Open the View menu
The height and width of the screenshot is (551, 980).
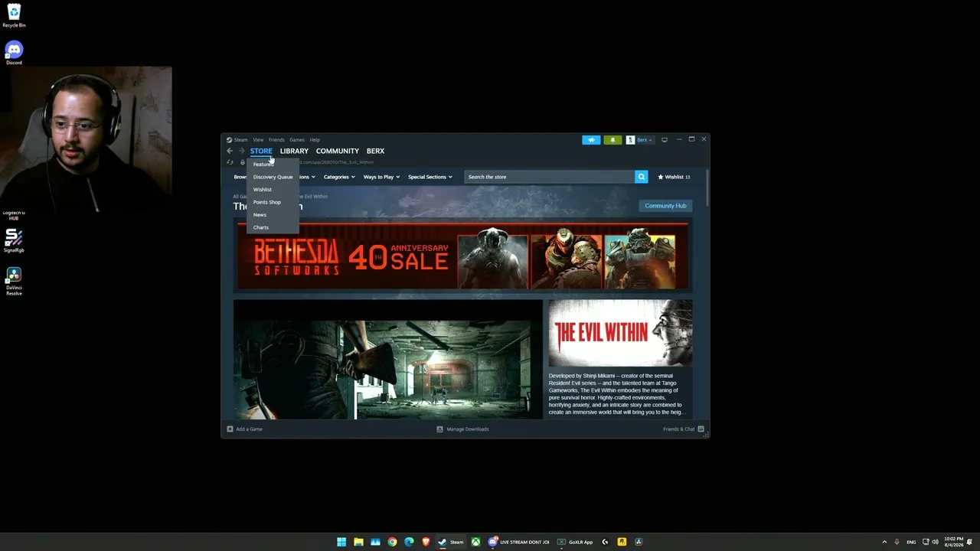point(258,140)
